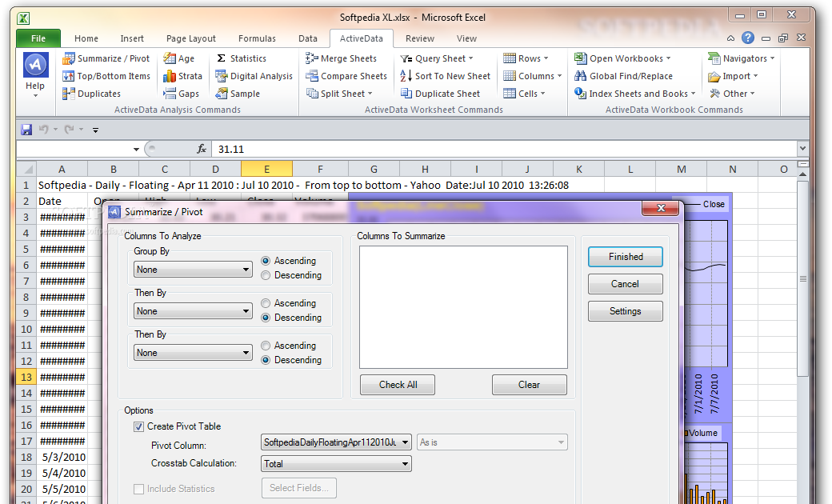Click the Clear button
The height and width of the screenshot is (504, 832).
530,385
